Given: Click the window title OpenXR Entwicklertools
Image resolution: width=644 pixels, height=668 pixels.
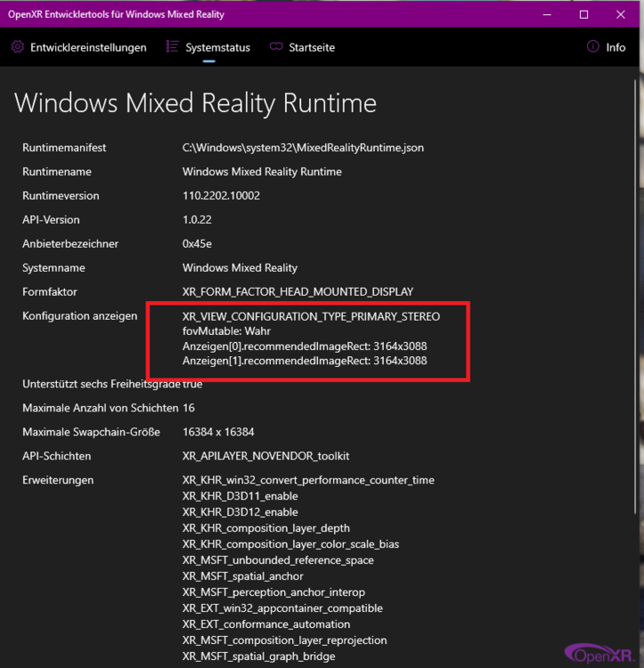Looking at the screenshot, I should [x=116, y=14].
